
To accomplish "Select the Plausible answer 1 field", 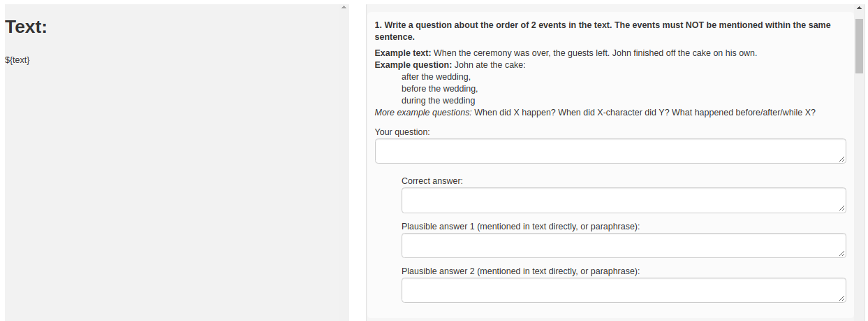I will [624, 245].
